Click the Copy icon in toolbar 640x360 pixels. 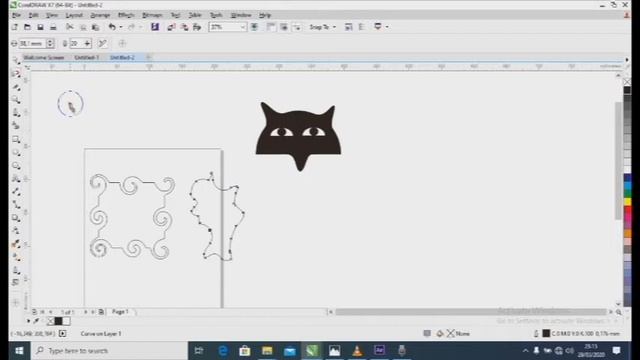(83, 27)
